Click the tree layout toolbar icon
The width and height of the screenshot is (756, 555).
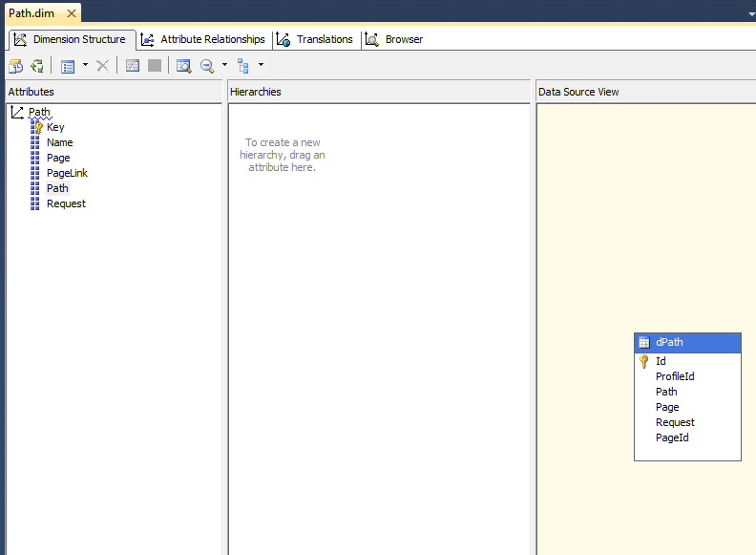tap(243, 66)
